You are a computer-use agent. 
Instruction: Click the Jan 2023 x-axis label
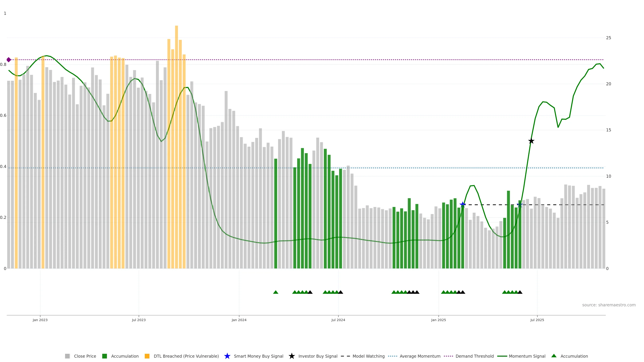[40, 320]
